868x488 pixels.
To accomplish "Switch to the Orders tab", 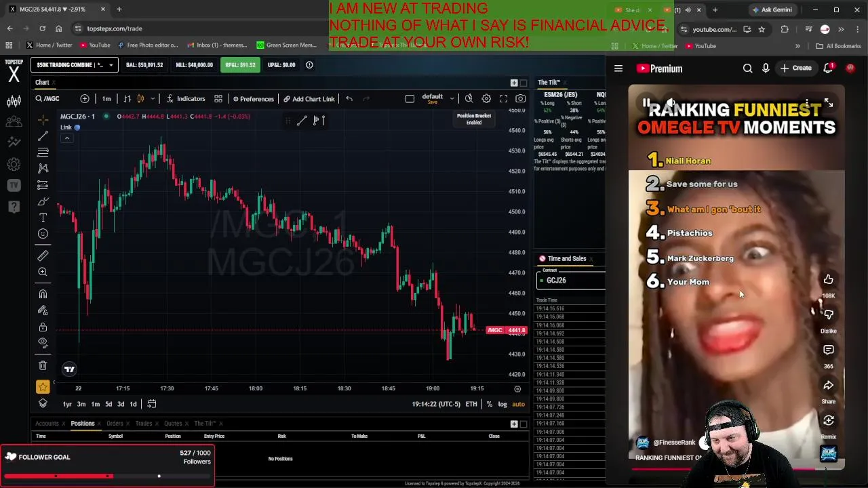I will tap(115, 424).
